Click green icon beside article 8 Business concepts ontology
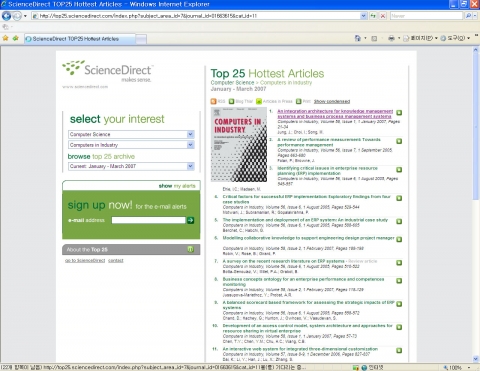 [x=399, y=281]
